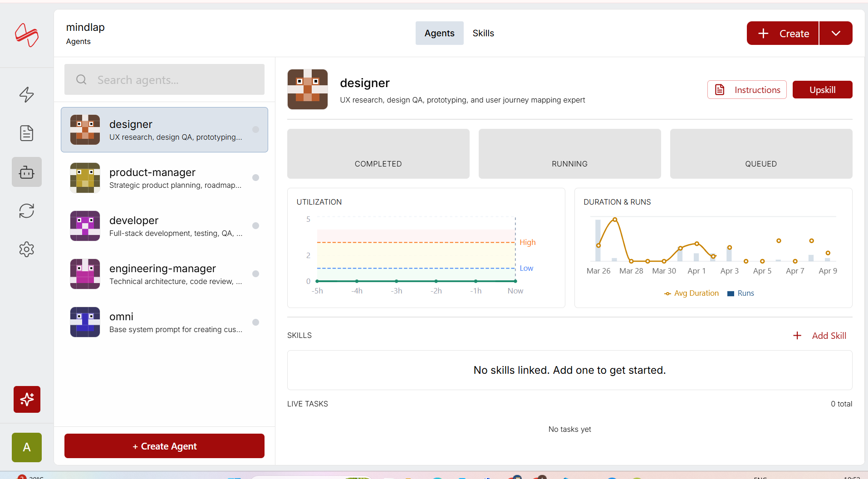Viewport: 868px width, 479px height.
Task: Open the refresh cycle sidebar icon
Action: (27, 211)
